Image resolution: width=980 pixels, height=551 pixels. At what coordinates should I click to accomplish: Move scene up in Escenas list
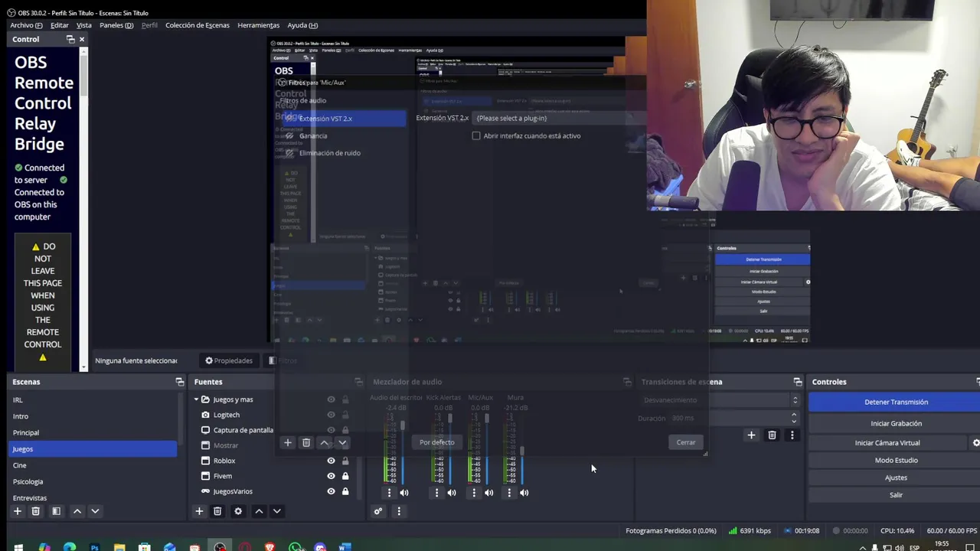pyautogui.click(x=77, y=511)
